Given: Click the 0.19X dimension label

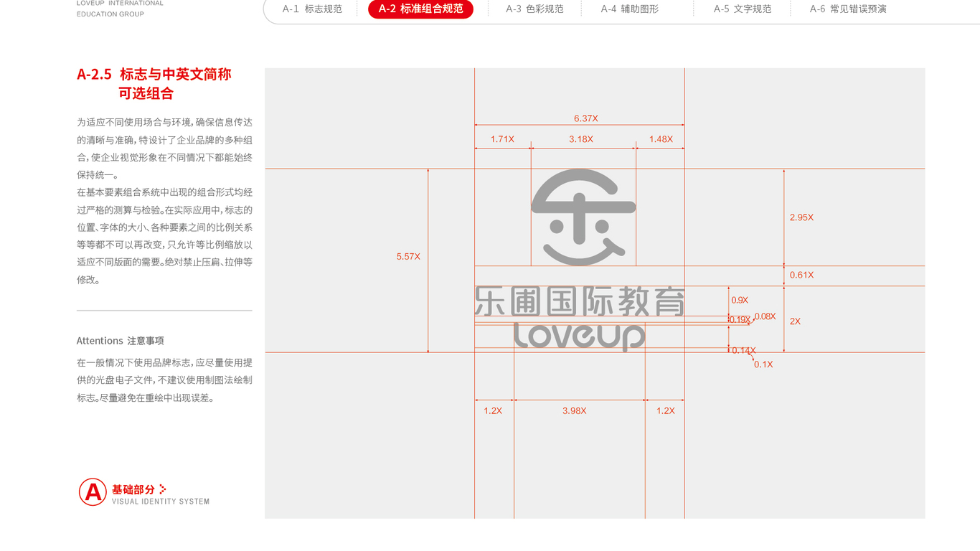Looking at the screenshot, I should pyautogui.click(x=740, y=320).
